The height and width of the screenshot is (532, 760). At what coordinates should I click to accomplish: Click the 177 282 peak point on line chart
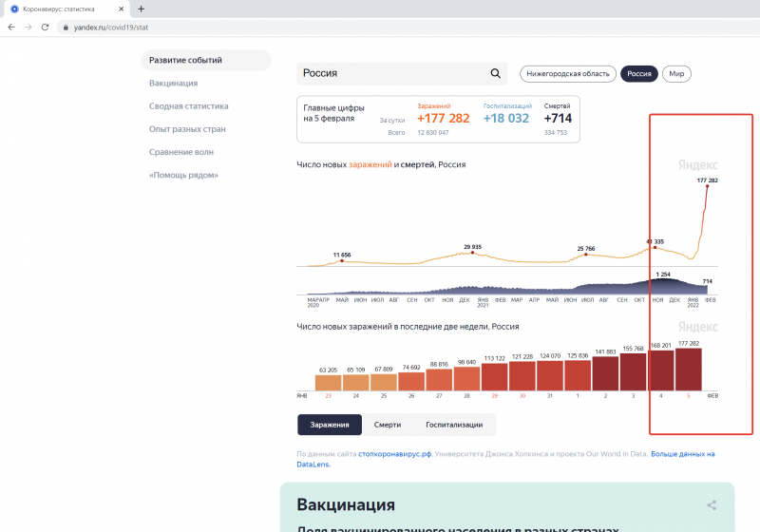point(707,185)
